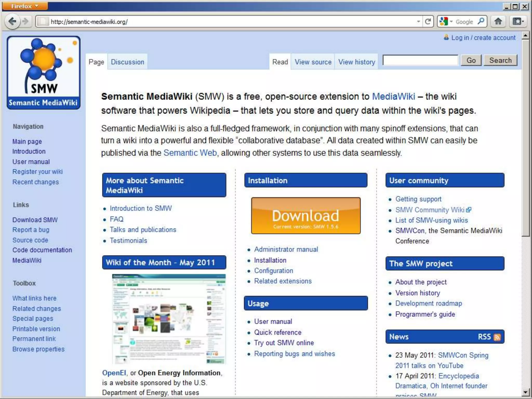The height and width of the screenshot is (399, 532).
Task: Click the search magnifier icon in Google box
Action: click(481, 21)
